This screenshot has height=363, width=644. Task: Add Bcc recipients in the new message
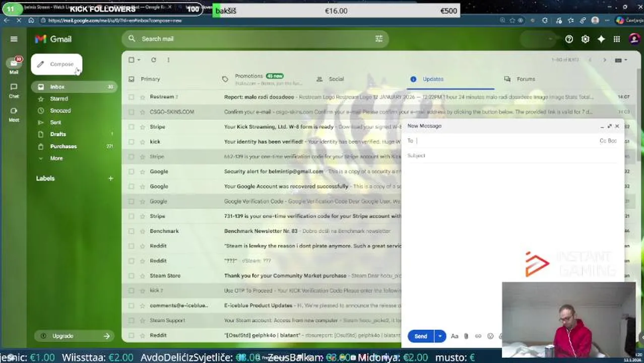612,141
